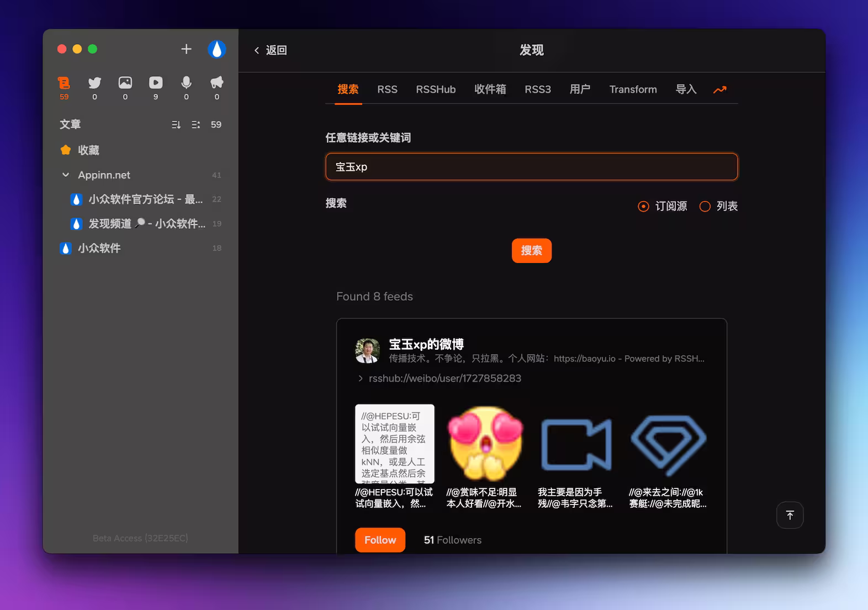
Task: Follow the 宝玉xp的微博 feed
Action: point(380,540)
